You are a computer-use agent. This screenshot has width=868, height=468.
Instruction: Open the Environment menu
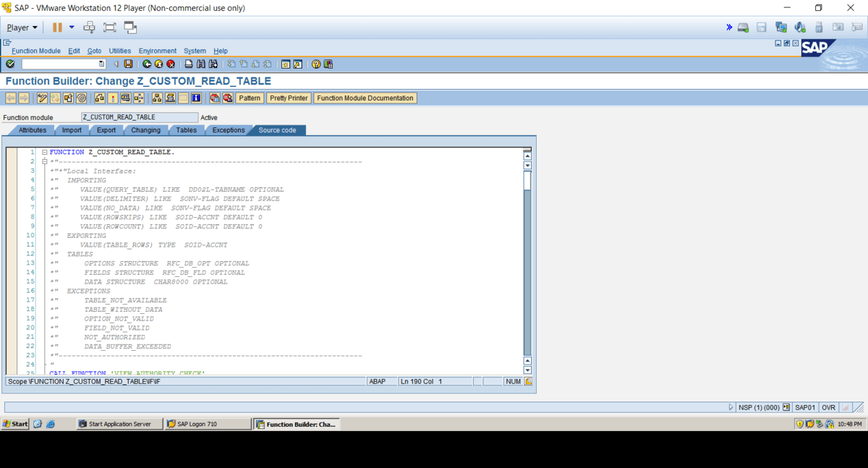click(158, 51)
